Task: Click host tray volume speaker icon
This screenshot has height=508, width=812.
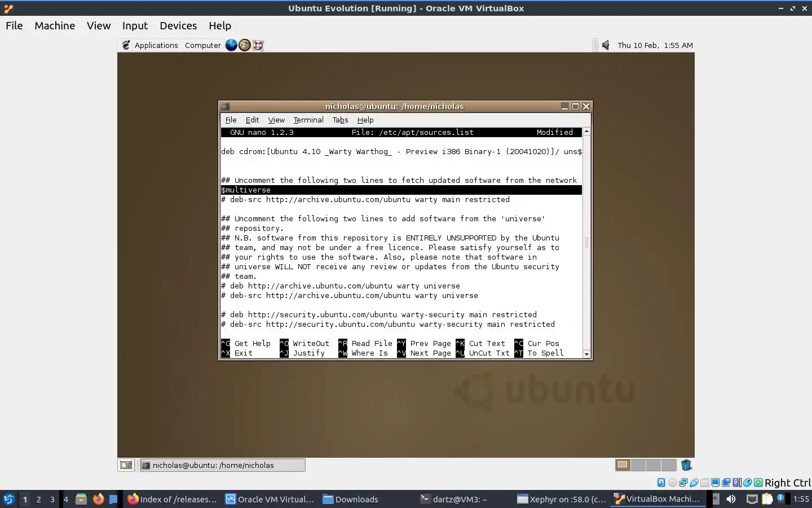Action: tap(731, 499)
